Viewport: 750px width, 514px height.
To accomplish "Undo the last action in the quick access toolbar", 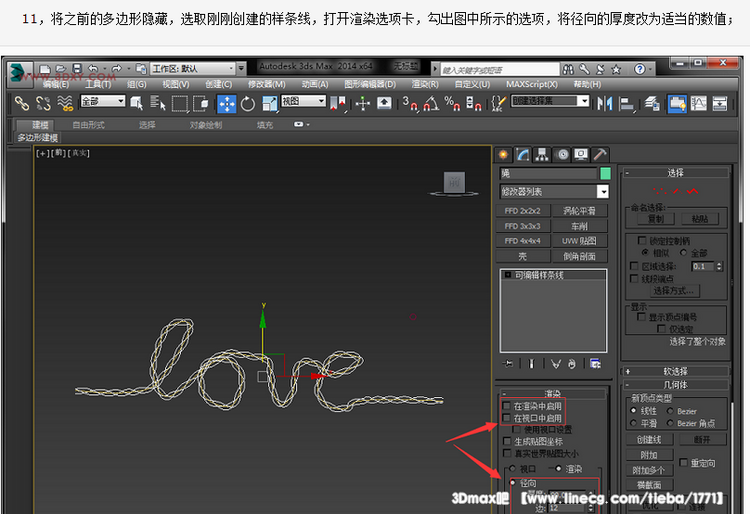I will (x=93, y=69).
